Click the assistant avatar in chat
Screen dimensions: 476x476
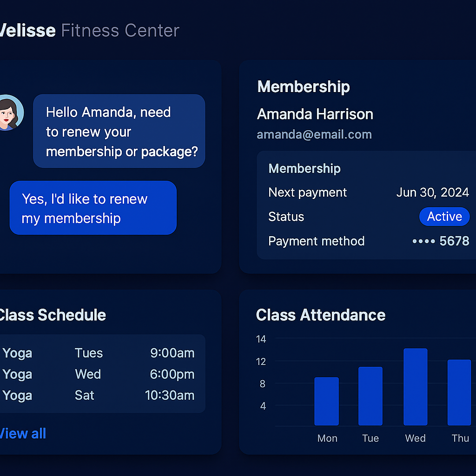(10, 112)
